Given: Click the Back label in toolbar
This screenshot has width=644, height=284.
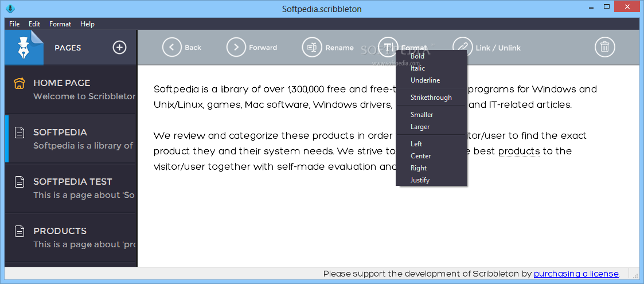Looking at the screenshot, I should pos(193,48).
